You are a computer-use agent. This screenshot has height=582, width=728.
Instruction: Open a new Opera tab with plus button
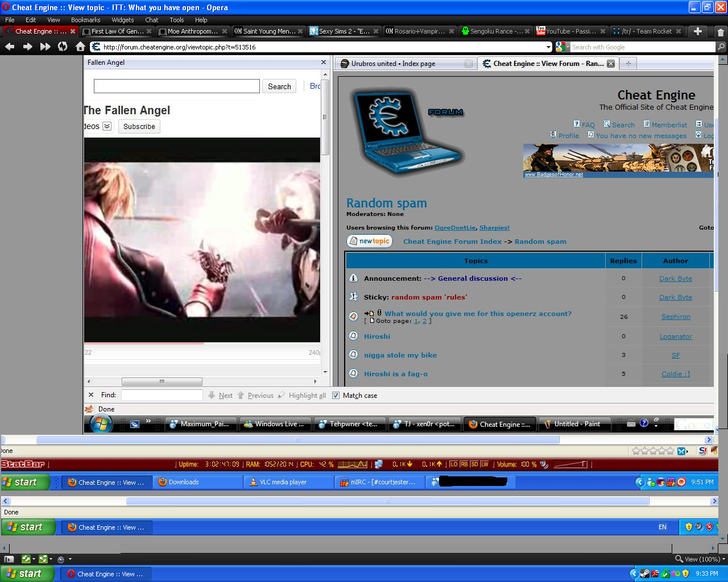(698, 31)
